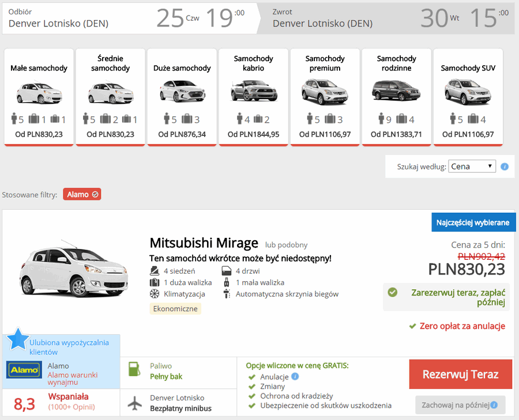Click the person icon on Samochody SUV card

coord(453,118)
